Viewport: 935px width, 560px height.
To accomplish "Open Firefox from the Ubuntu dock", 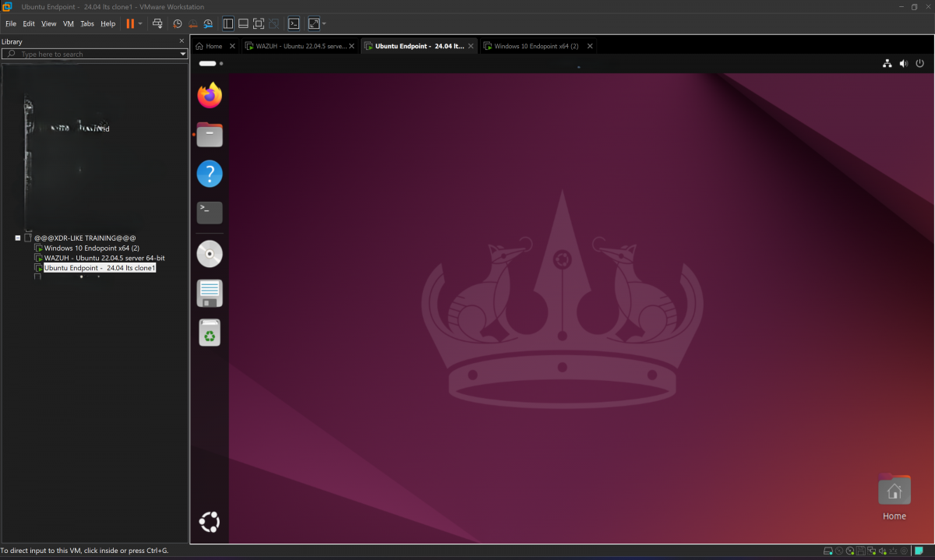I will coord(209,94).
